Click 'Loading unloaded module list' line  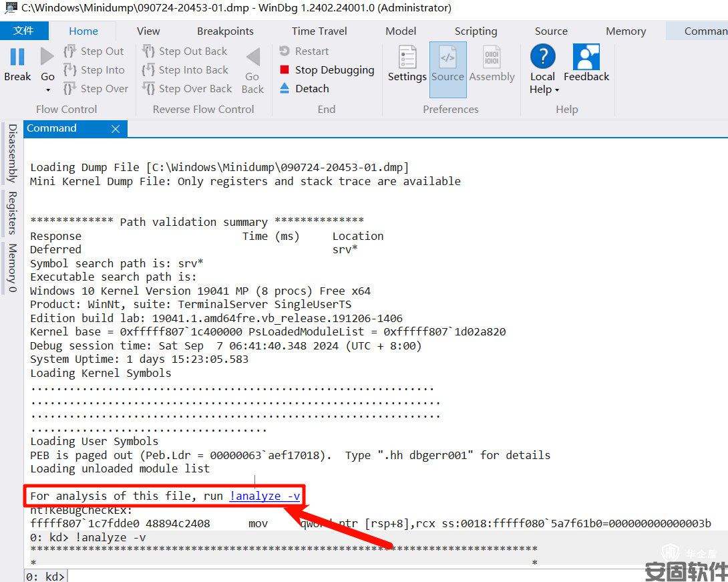(x=120, y=468)
